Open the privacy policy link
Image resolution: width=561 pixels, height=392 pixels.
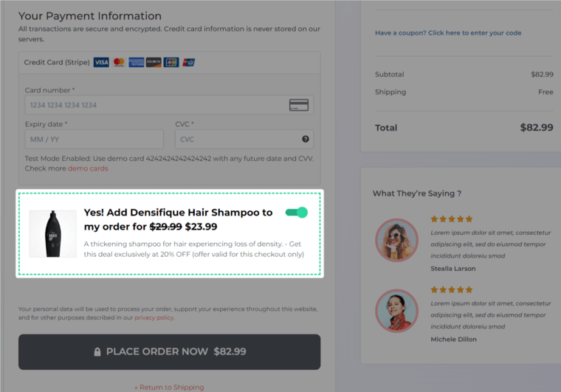(154, 317)
